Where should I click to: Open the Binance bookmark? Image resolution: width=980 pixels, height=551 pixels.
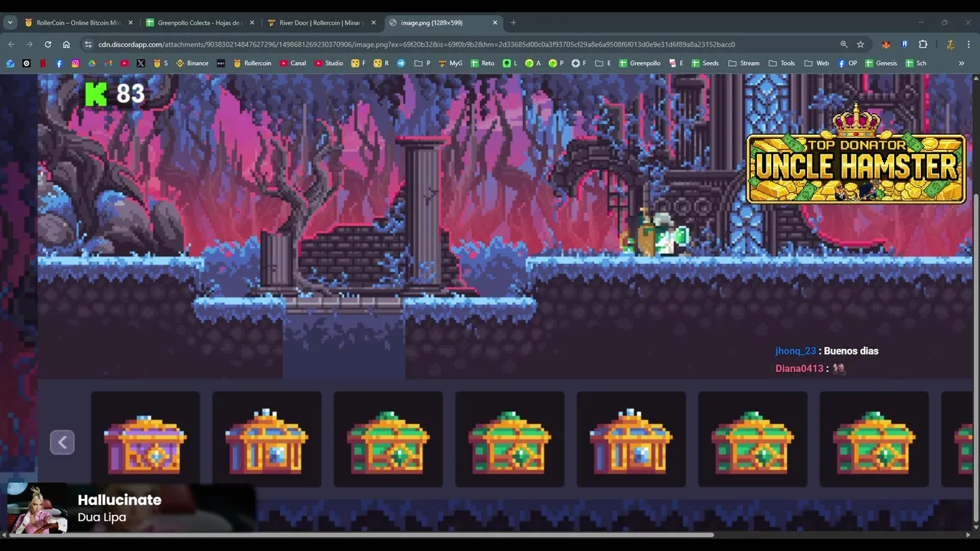point(192,64)
